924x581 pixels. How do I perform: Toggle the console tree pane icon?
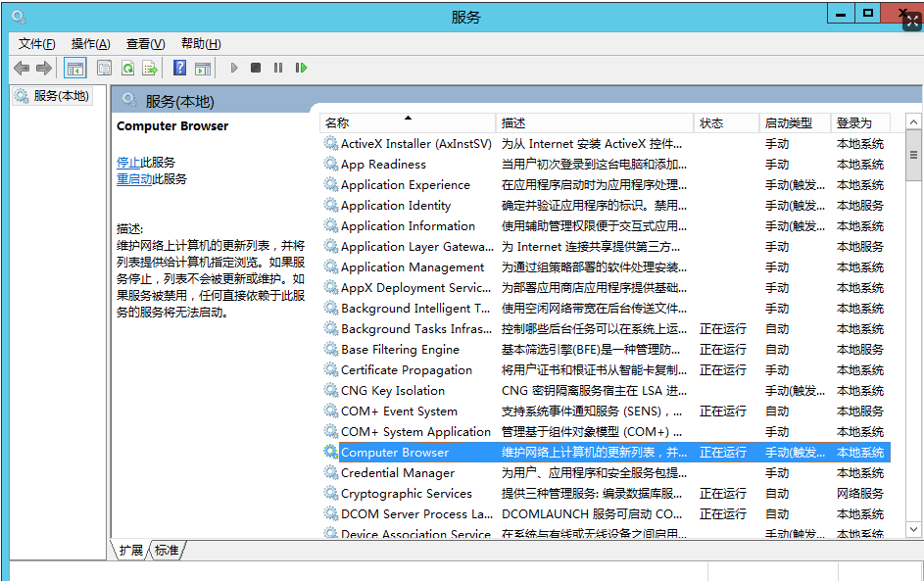tap(74, 69)
